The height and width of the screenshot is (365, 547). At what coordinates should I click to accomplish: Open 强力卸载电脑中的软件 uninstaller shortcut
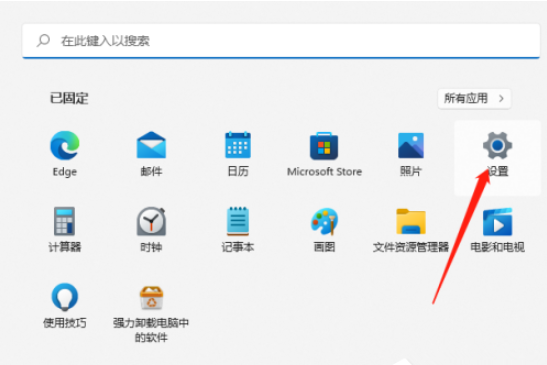coord(151,298)
